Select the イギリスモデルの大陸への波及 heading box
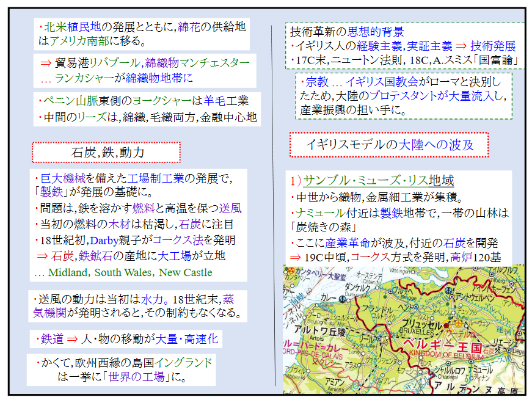 [389, 145]
